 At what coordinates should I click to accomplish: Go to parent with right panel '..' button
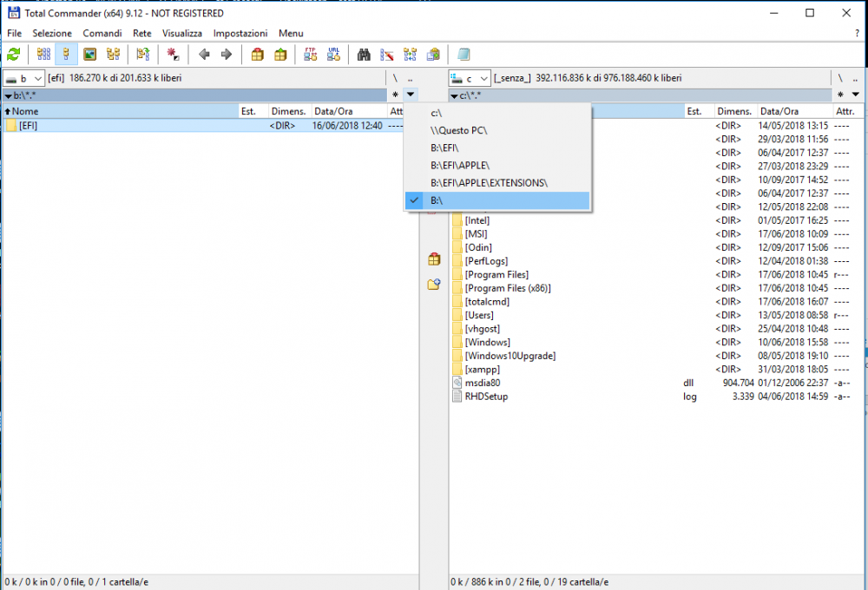(x=855, y=79)
